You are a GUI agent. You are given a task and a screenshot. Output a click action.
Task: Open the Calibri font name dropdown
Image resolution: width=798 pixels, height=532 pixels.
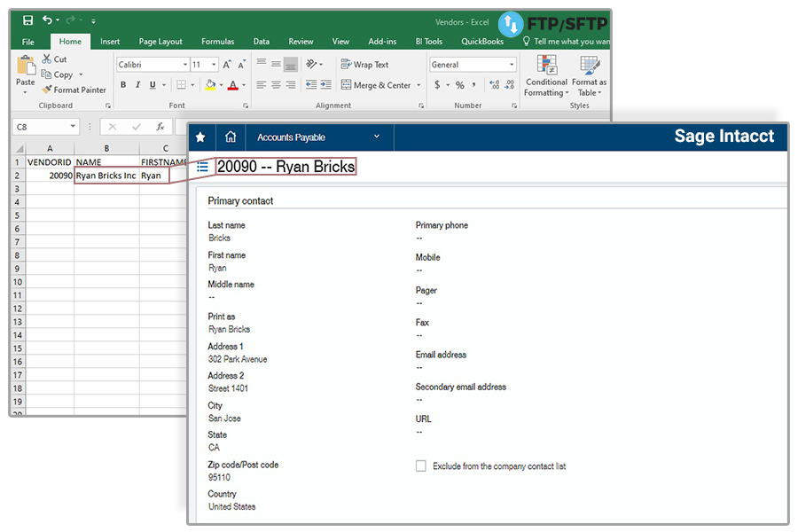185,65
